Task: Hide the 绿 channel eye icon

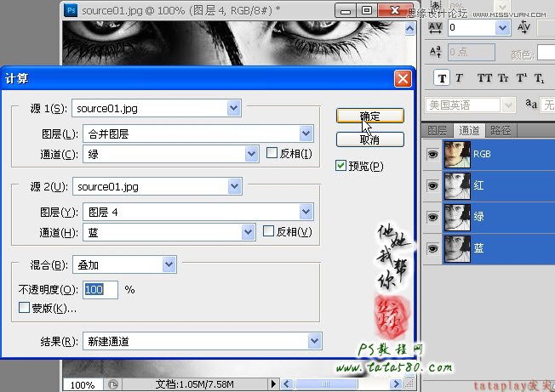Action: tap(432, 217)
